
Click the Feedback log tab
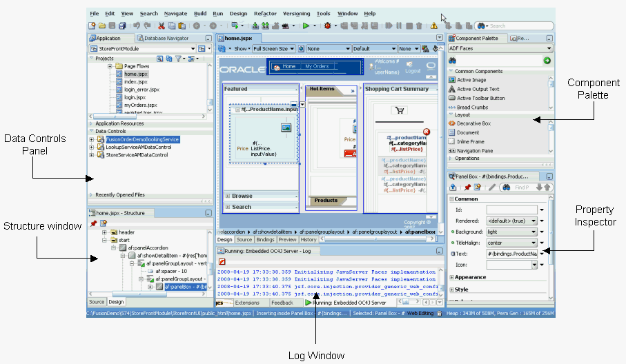click(x=282, y=303)
